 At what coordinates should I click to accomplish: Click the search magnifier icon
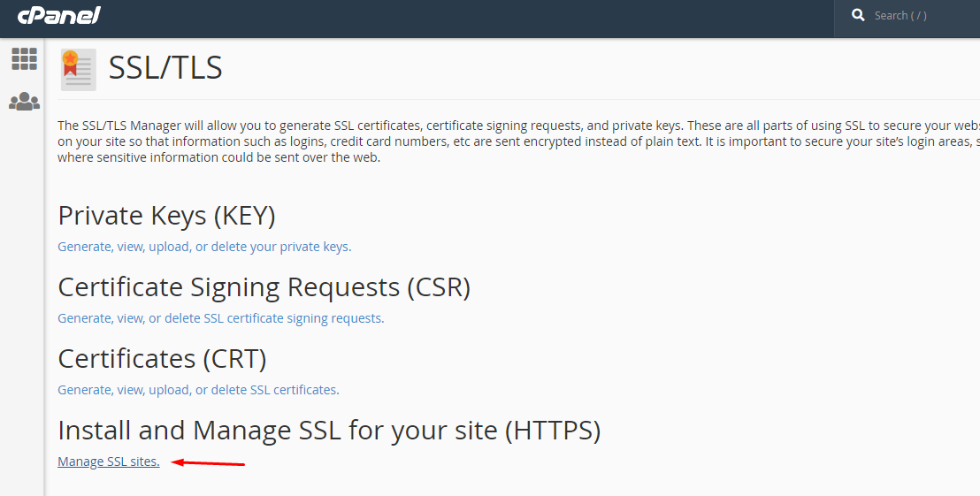(x=858, y=15)
